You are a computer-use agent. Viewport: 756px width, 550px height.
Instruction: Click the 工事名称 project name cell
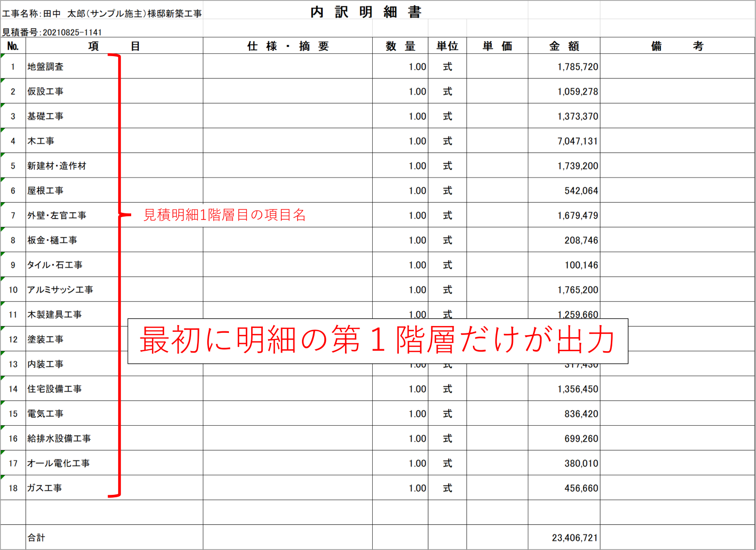click(x=102, y=14)
